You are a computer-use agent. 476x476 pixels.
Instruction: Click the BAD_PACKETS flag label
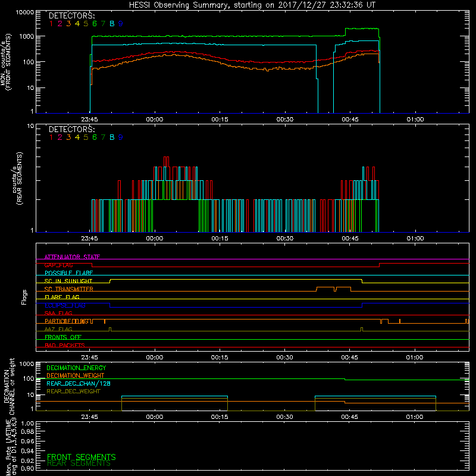(x=65, y=345)
